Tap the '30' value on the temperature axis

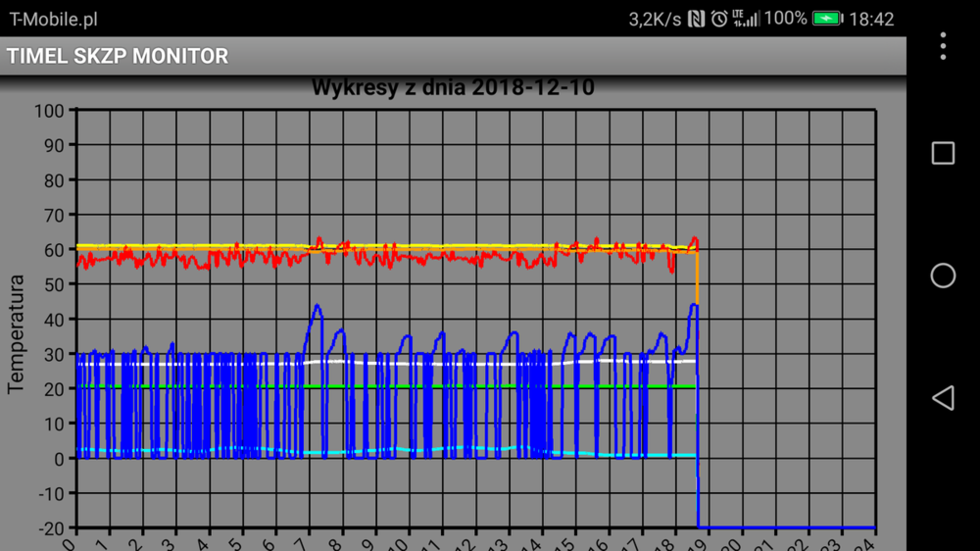[x=54, y=355]
